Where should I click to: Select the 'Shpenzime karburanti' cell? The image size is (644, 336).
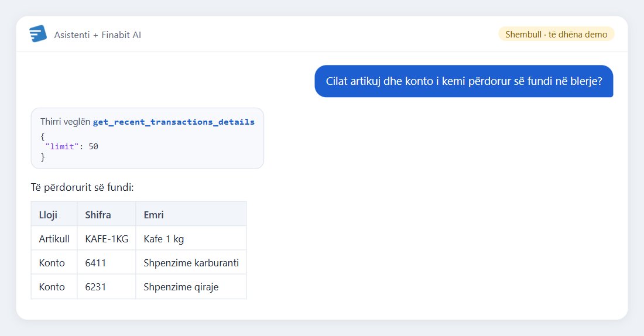click(x=191, y=262)
